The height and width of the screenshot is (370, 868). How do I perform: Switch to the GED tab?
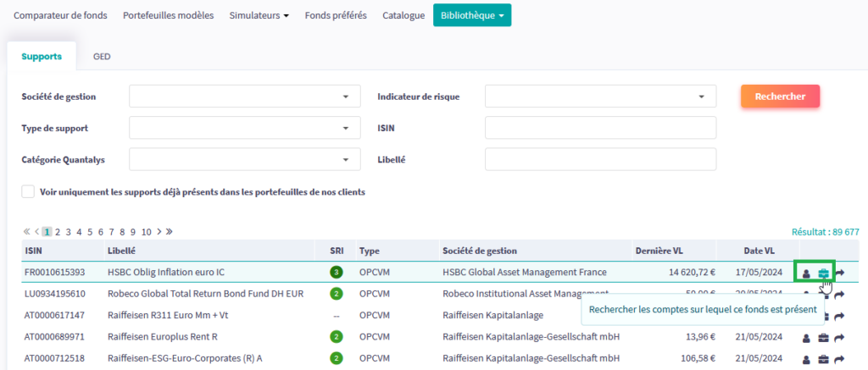coord(102,57)
